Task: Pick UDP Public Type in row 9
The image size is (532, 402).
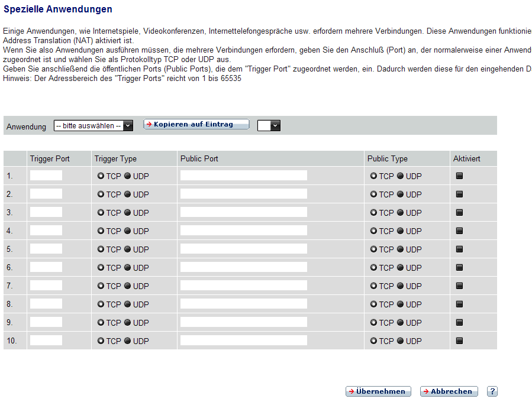Action: 400,323
